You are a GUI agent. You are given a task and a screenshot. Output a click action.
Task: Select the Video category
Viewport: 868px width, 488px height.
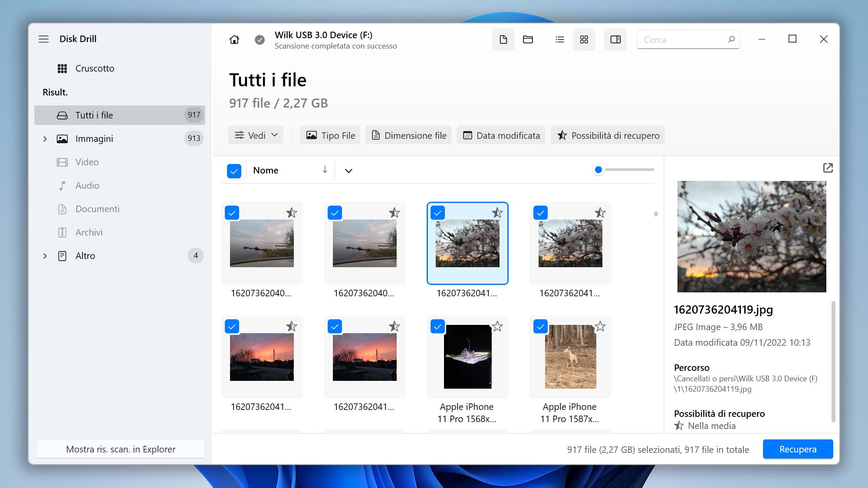[x=119, y=162]
